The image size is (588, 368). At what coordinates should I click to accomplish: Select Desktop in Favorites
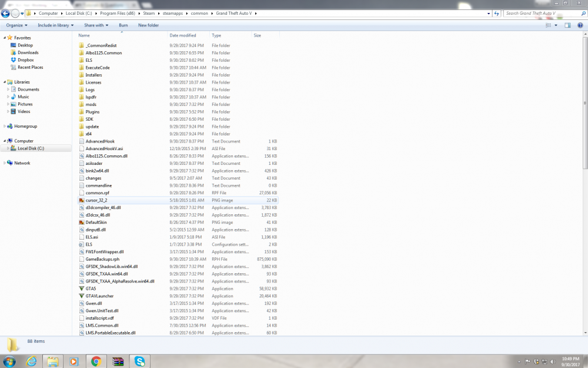pos(25,45)
